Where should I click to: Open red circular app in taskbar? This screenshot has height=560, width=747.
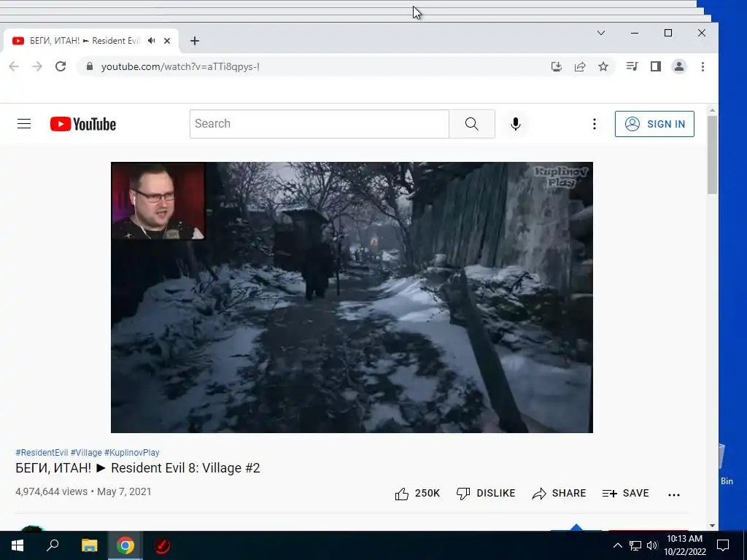[161, 545]
